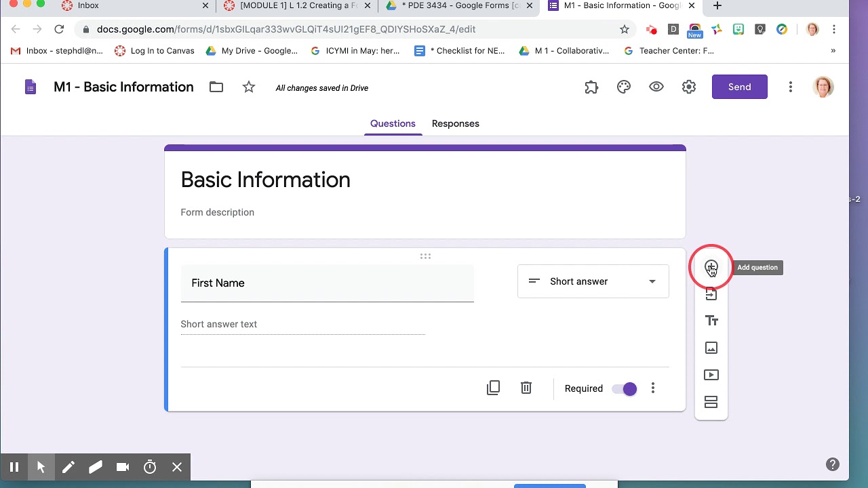The height and width of the screenshot is (488, 868).
Task: Toggle the Required switch off
Action: coord(625,388)
